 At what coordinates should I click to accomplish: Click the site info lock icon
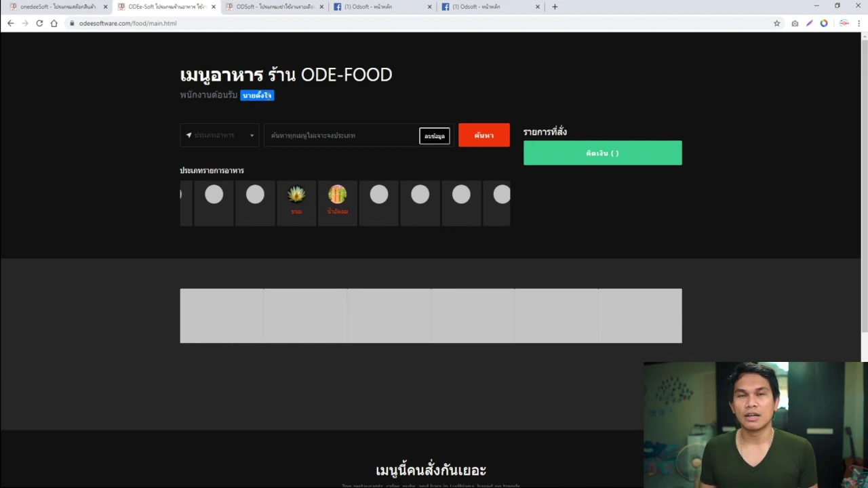point(72,23)
